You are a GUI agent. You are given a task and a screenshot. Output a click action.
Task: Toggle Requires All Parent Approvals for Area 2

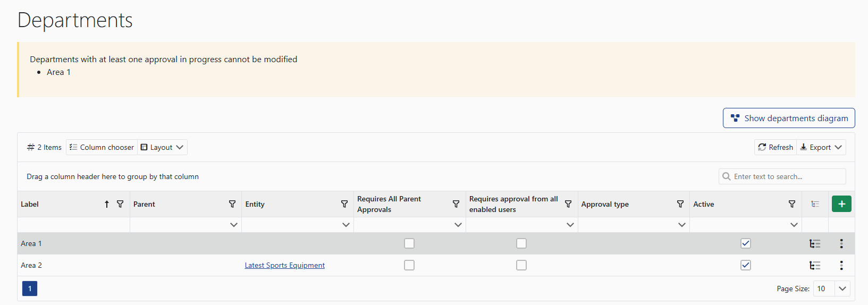[x=409, y=265]
